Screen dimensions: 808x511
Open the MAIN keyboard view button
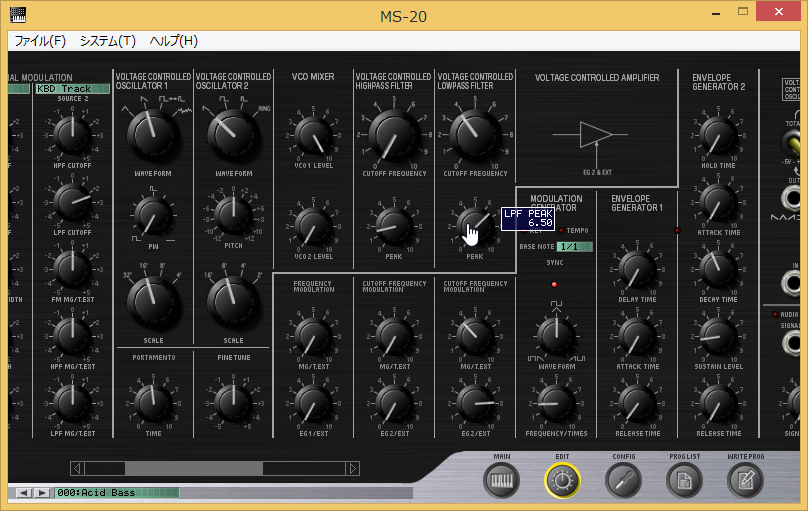tap(501, 481)
